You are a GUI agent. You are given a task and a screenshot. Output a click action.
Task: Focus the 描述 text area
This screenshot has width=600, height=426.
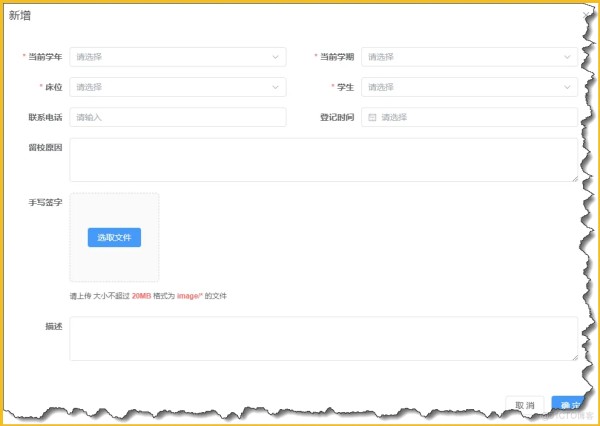323,339
